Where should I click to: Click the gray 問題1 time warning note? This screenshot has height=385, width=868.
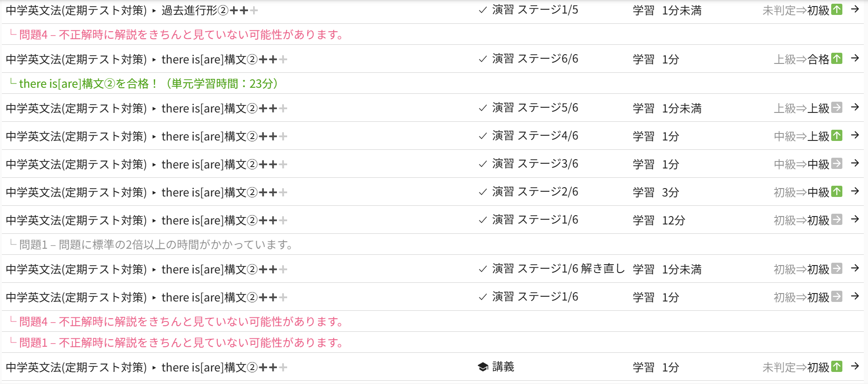pos(156,245)
